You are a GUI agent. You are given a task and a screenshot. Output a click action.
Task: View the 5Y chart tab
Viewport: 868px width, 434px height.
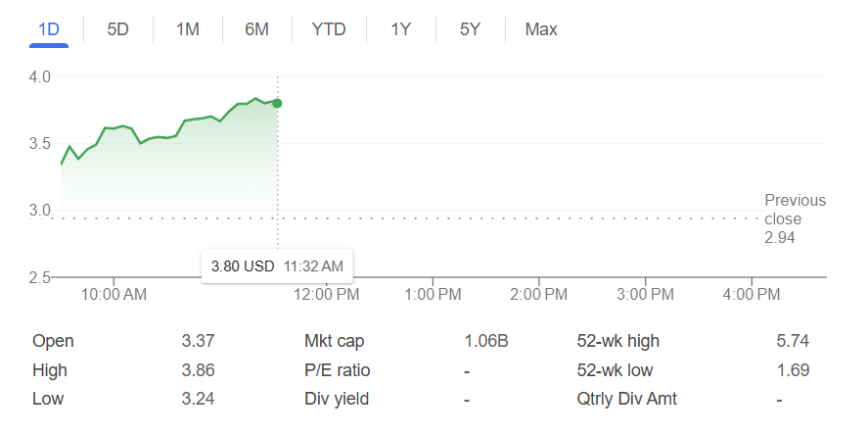[470, 29]
